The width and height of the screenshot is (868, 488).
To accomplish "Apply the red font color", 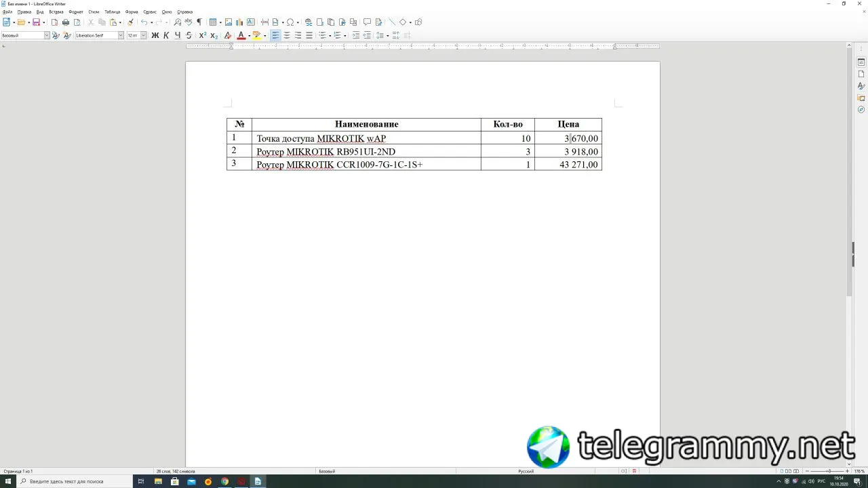I will pyautogui.click(x=241, y=35).
